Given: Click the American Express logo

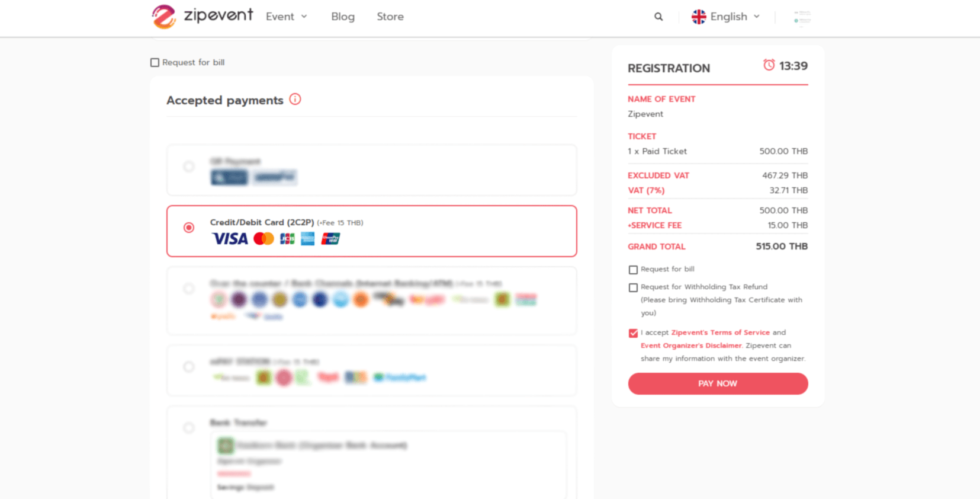Looking at the screenshot, I should (x=308, y=239).
